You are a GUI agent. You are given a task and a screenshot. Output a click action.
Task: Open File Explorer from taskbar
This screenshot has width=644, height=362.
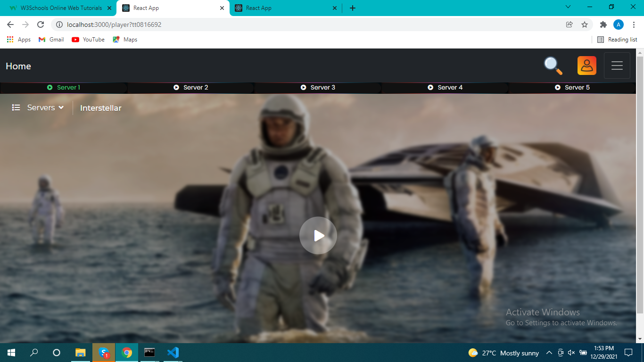(x=81, y=353)
